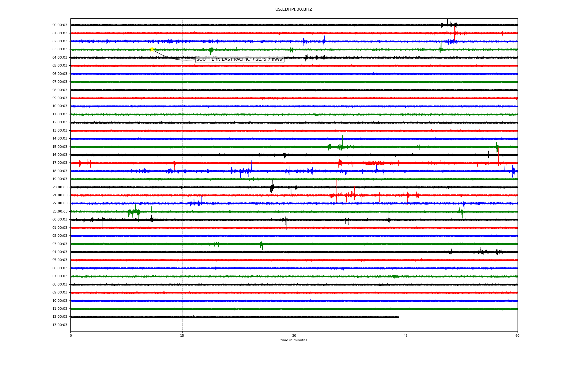Click the x-axis tick label 0
588x368 pixels.
click(71, 335)
